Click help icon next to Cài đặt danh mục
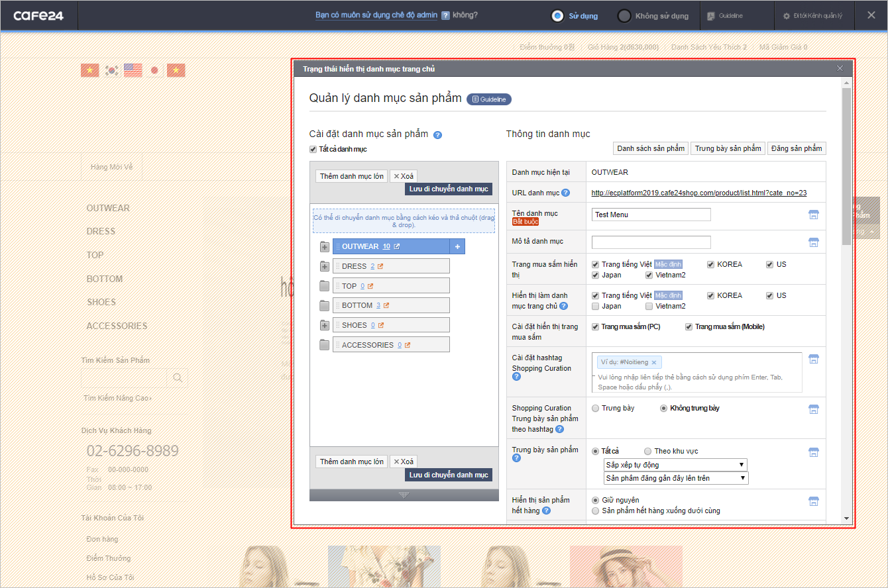This screenshot has width=888, height=588. point(437,135)
